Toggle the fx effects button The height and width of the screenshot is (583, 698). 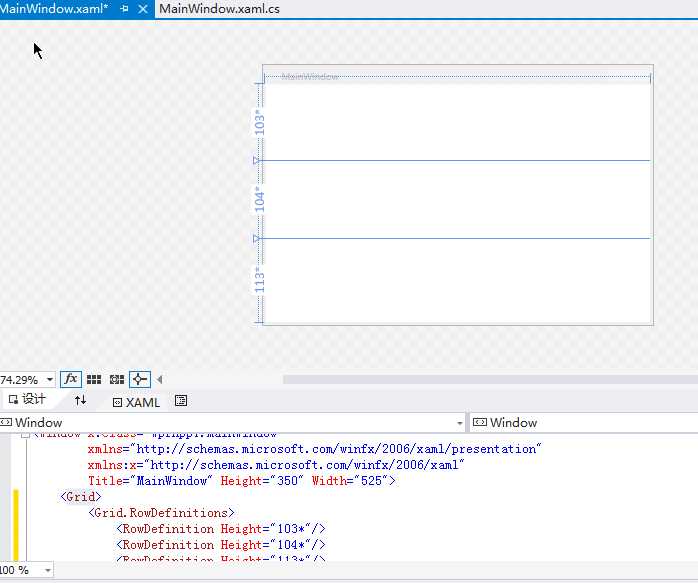(x=71, y=379)
